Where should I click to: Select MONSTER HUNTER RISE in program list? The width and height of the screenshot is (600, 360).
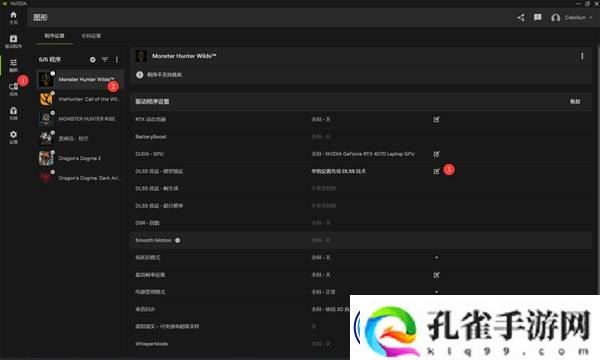point(80,119)
